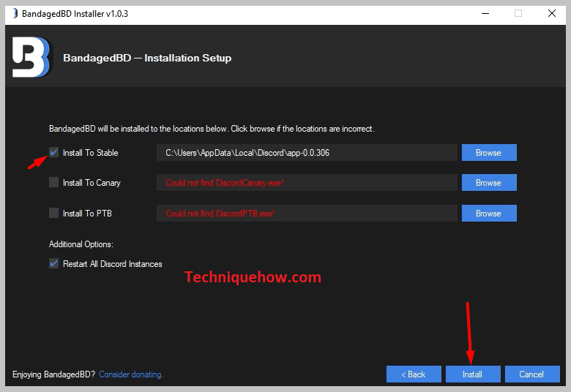The width and height of the screenshot is (571, 392).
Task: Toggle Restart All Discord Instances checkbox
Action: tap(53, 263)
